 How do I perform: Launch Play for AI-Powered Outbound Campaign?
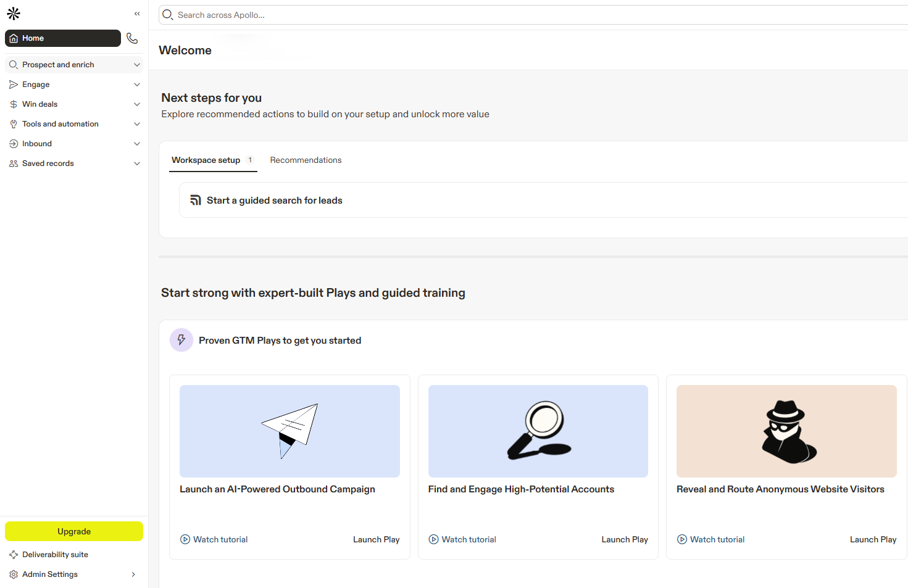point(376,539)
